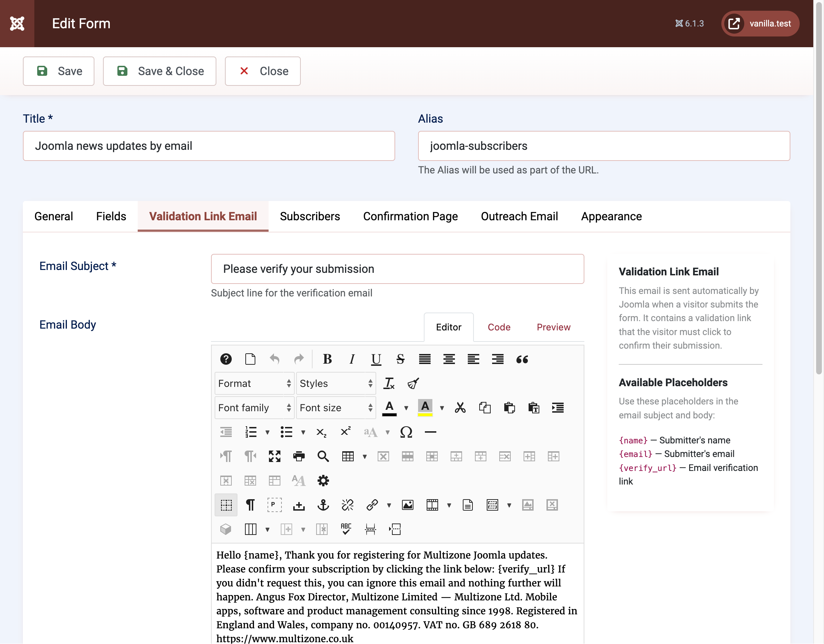
Task: Toggle blockquote formatting
Action: click(x=522, y=359)
